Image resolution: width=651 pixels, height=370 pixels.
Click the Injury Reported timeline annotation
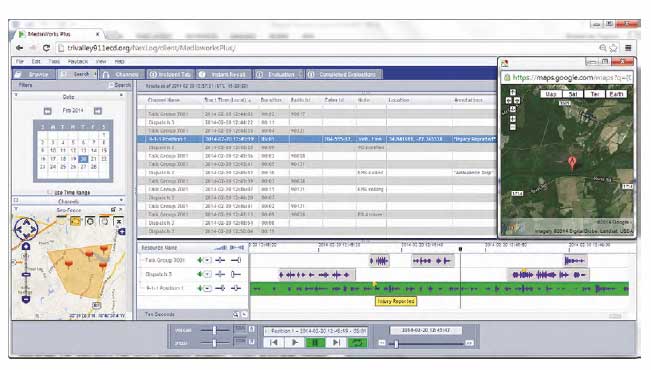click(396, 301)
